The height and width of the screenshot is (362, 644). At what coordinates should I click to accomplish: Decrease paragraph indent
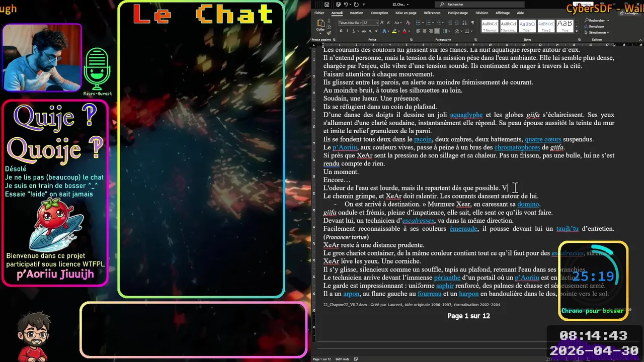450,23
